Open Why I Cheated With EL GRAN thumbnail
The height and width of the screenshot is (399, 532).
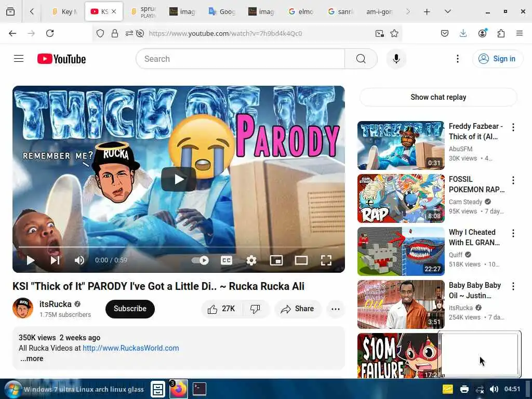click(401, 251)
